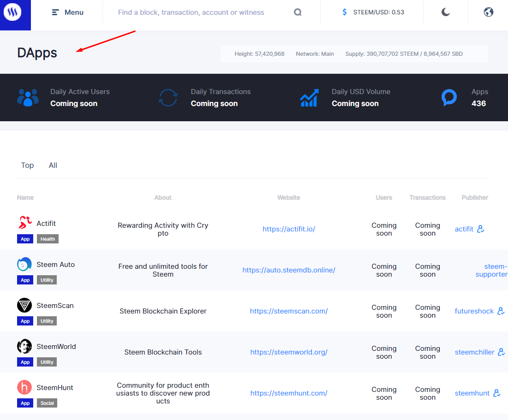The width and height of the screenshot is (508, 420).
Task: Toggle dark mode with the moon icon
Action: coord(445,12)
